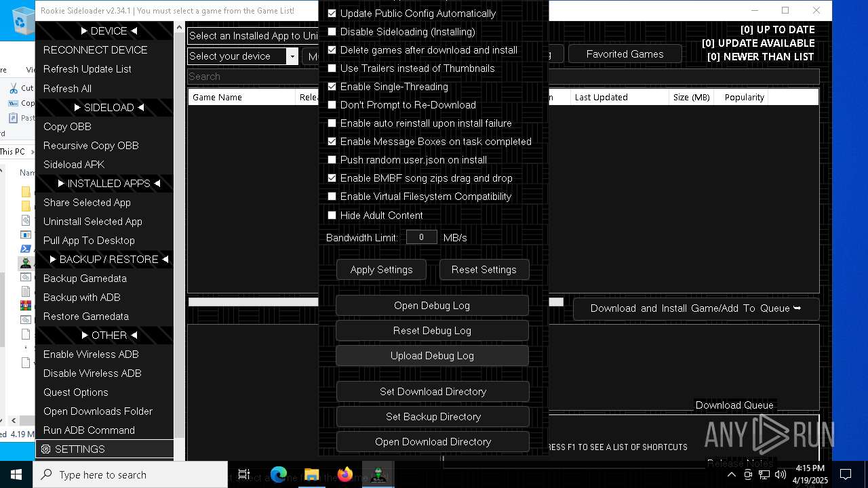Screen dimensions: 868x488
Task: Collapse the OTHER section header
Action: (104, 335)
